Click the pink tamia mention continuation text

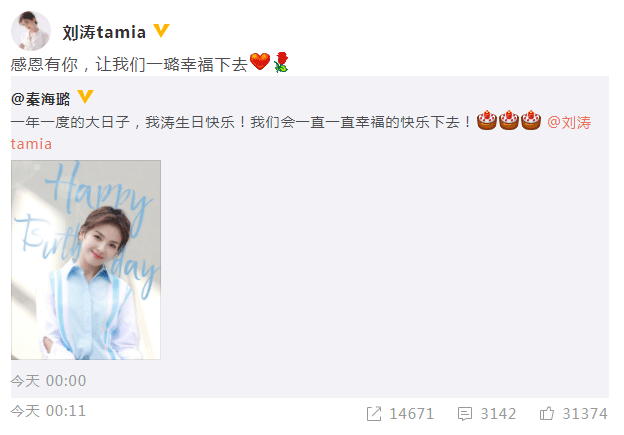[x=31, y=144]
